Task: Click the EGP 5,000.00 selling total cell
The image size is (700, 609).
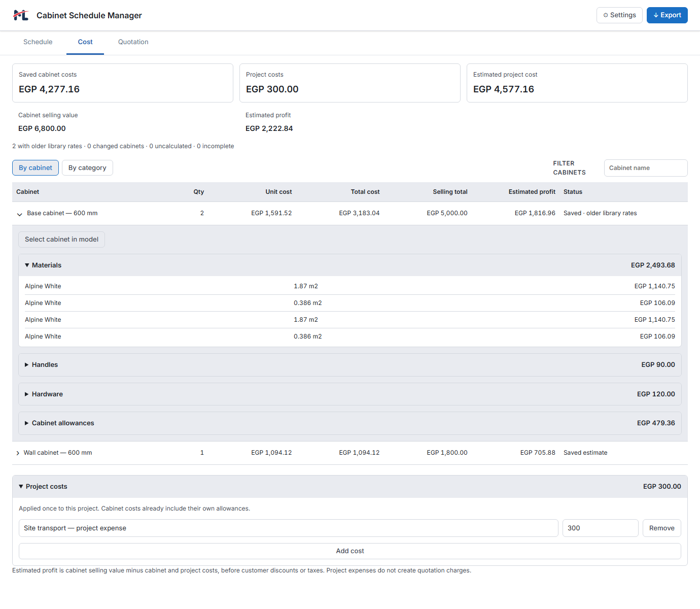Action: (x=447, y=213)
